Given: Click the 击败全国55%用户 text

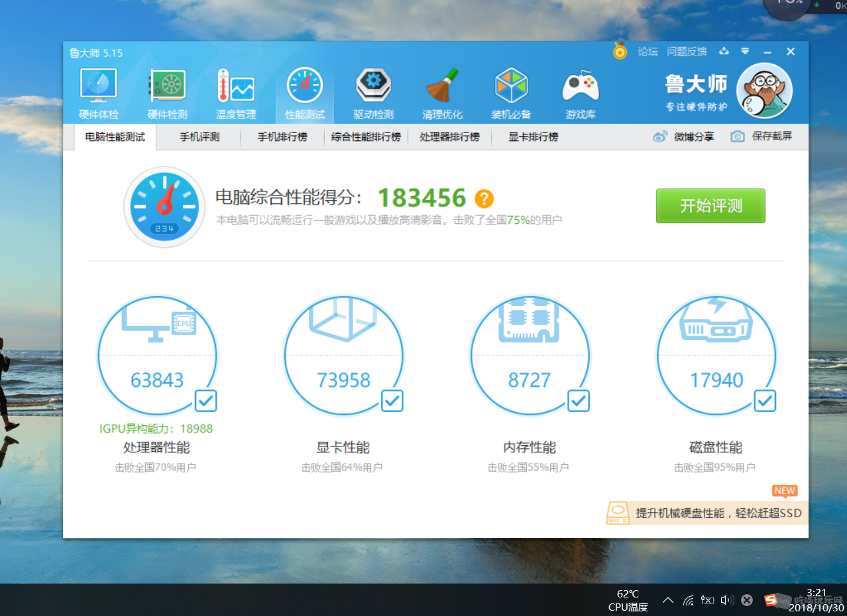Looking at the screenshot, I should point(528,468).
